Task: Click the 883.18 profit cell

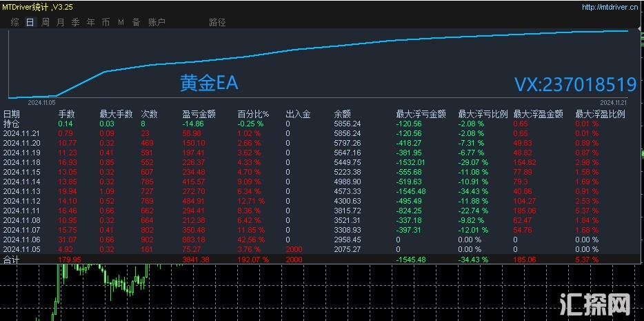Action: (194, 240)
